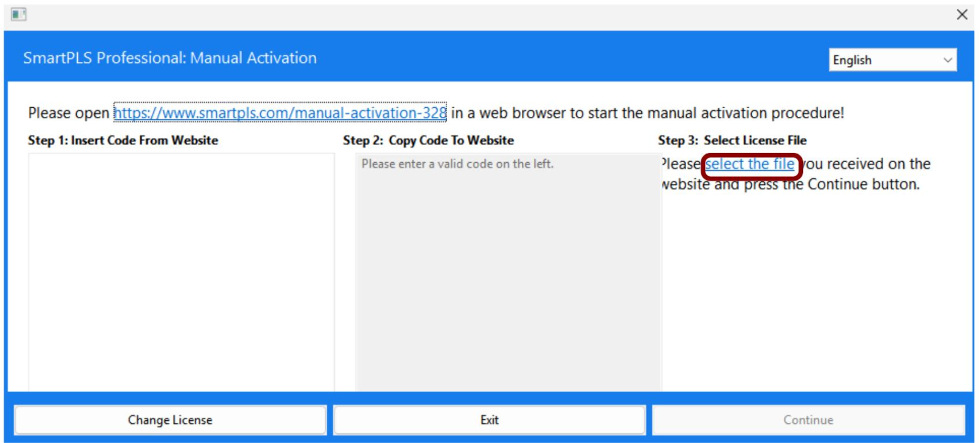Click inside the Step 2 code output box
Screen dimensions: 980x443
click(508, 275)
